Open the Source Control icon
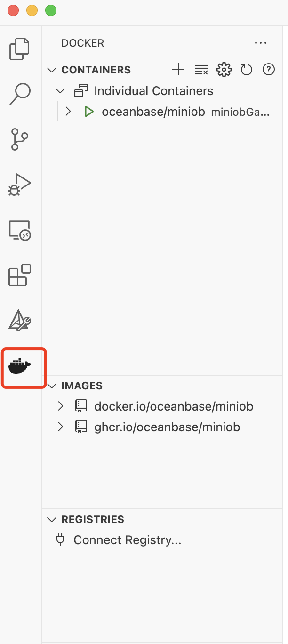This screenshot has height=644, width=288. click(x=19, y=138)
